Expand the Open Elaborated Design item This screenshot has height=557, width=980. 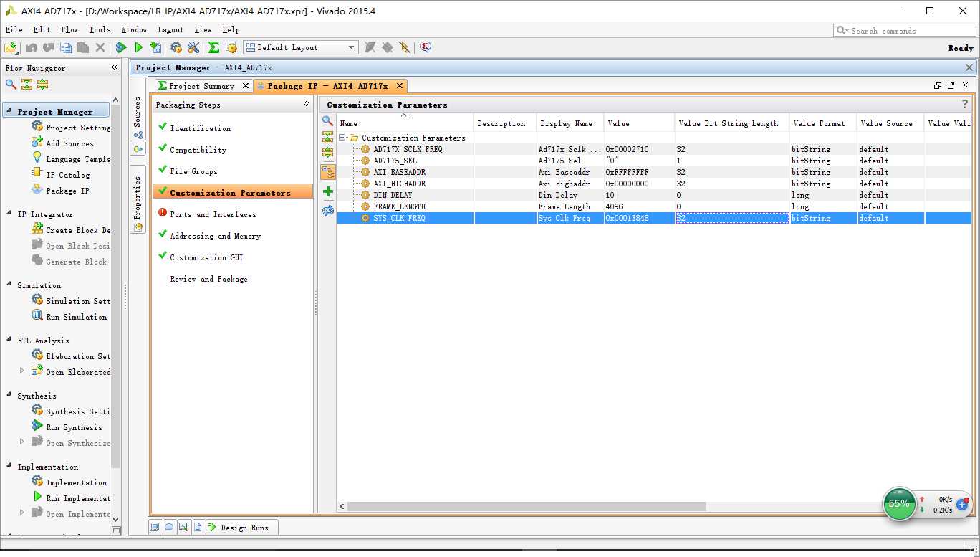21,371
